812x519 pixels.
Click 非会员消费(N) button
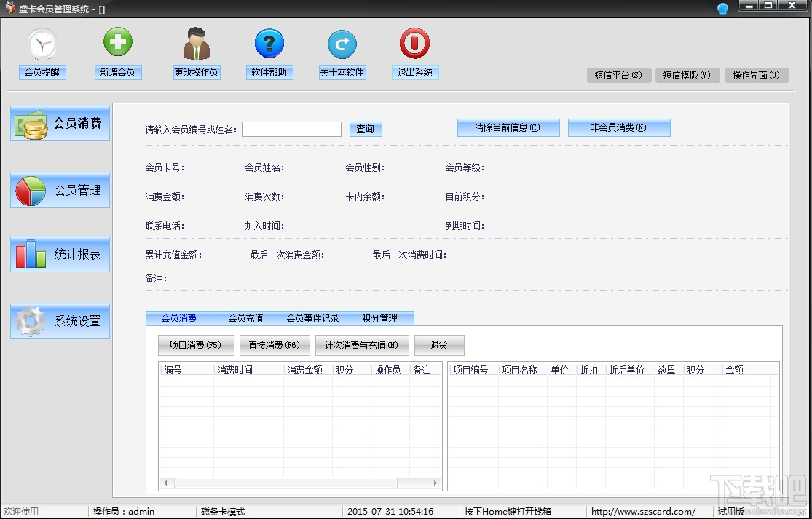pyautogui.click(x=619, y=128)
